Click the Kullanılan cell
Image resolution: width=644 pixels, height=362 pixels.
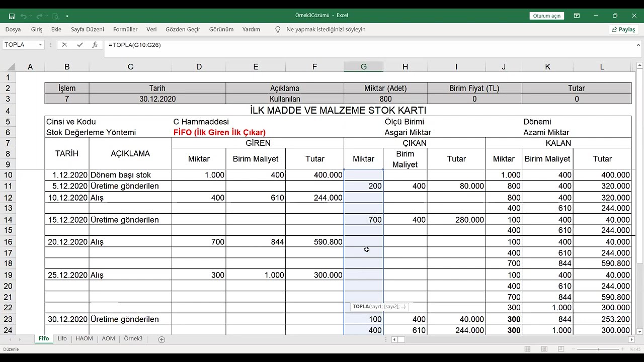point(285,99)
